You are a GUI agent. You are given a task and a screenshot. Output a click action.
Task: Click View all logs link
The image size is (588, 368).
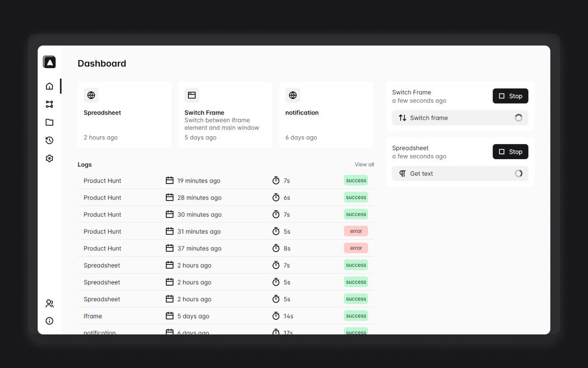click(x=364, y=165)
